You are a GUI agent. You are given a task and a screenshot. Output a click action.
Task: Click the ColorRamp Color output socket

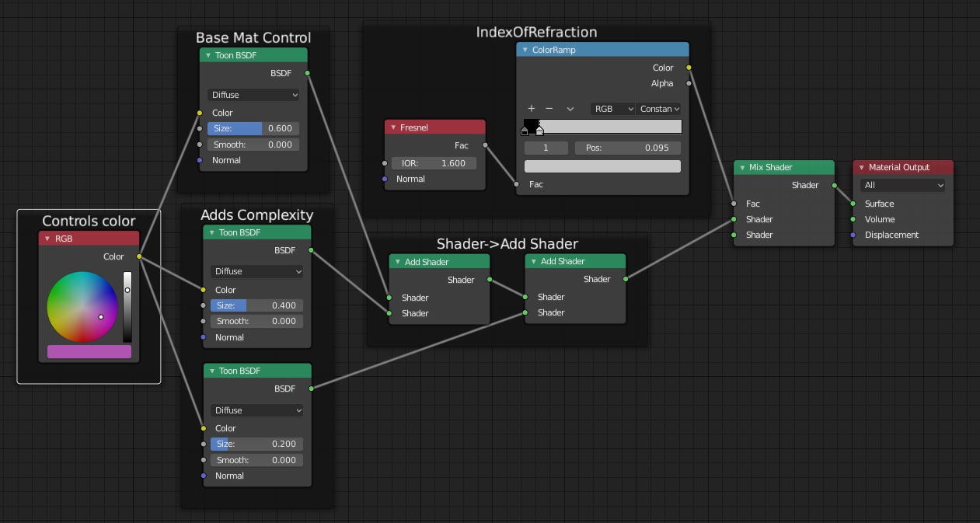pos(689,68)
